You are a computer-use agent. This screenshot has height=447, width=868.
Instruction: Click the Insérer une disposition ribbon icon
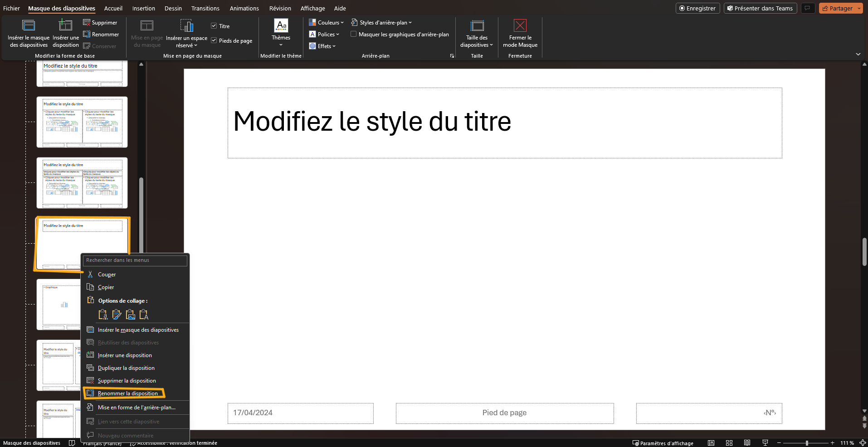click(x=66, y=25)
